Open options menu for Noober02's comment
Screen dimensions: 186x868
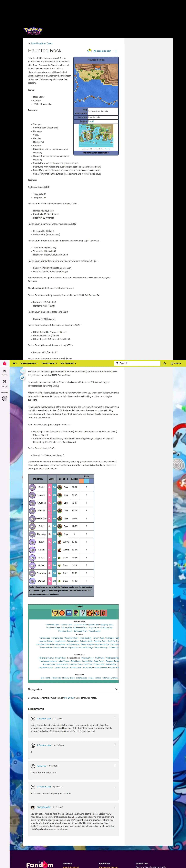pyautogui.click(x=115, y=766)
